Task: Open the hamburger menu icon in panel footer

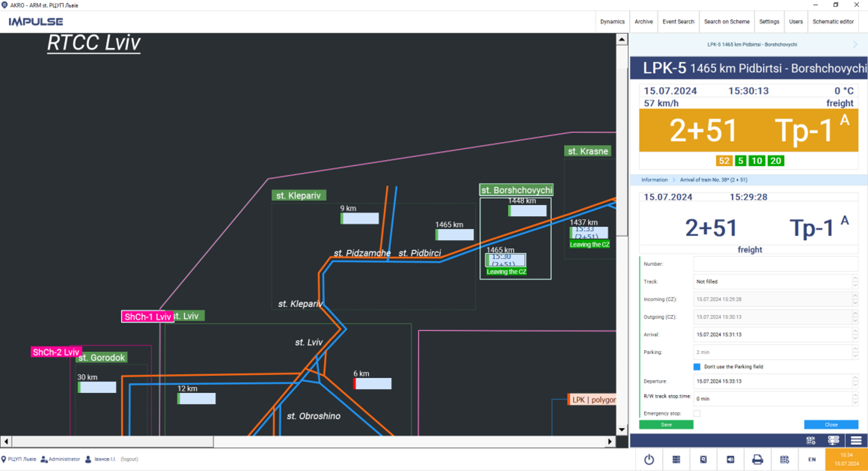Action: (x=856, y=441)
